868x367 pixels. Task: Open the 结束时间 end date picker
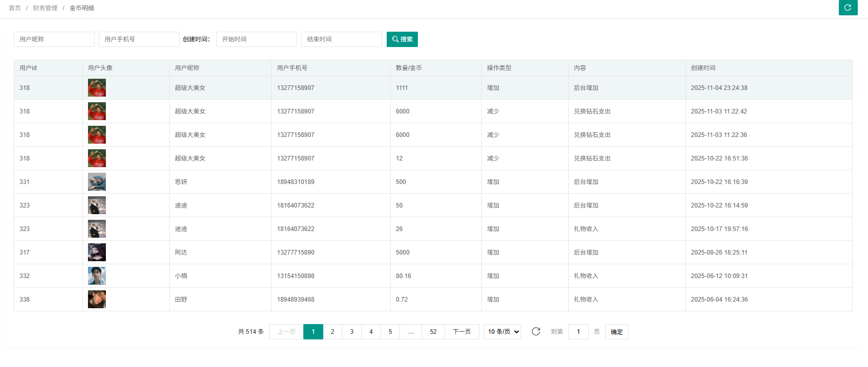point(341,39)
